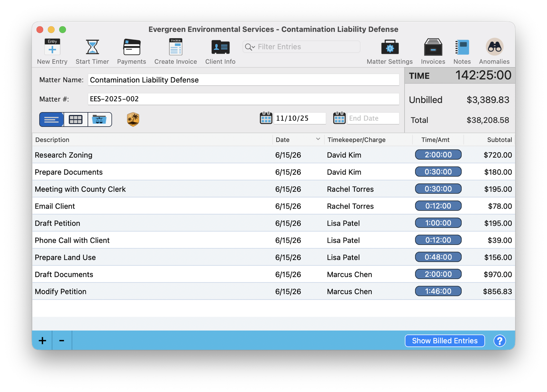Sort by Description column header

click(x=152, y=140)
